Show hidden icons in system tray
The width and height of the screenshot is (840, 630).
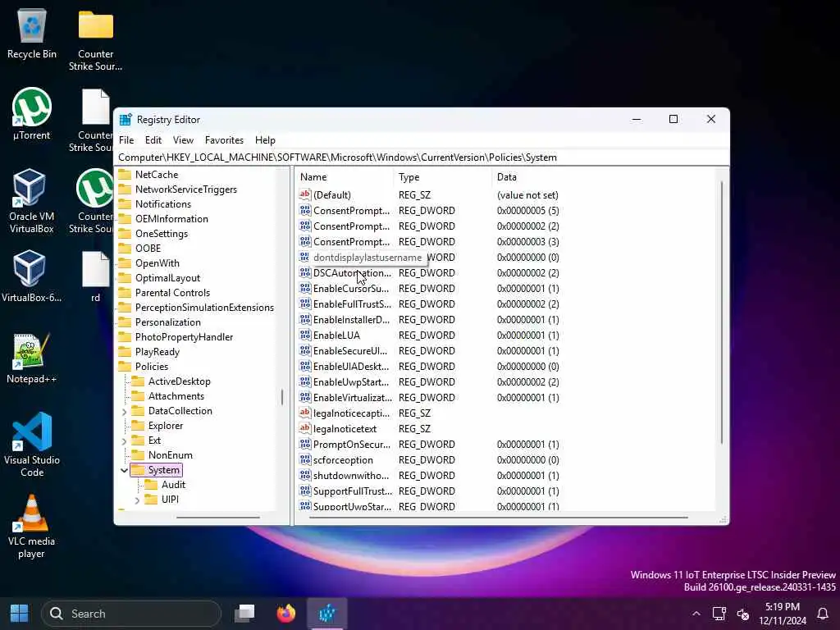click(x=696, y=614)
